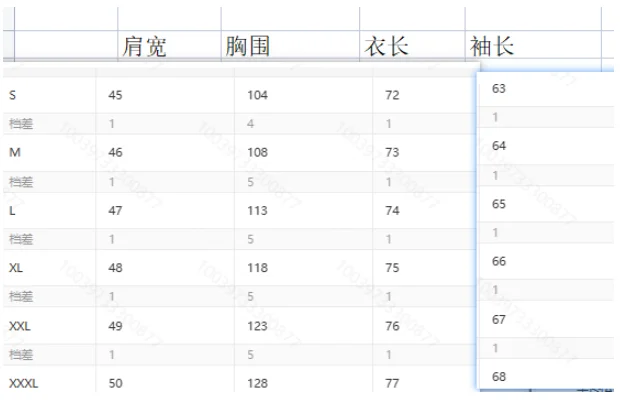Click chest grade difference 5 below 123
Screen dimensions: 621x402
tap(250, 354)
